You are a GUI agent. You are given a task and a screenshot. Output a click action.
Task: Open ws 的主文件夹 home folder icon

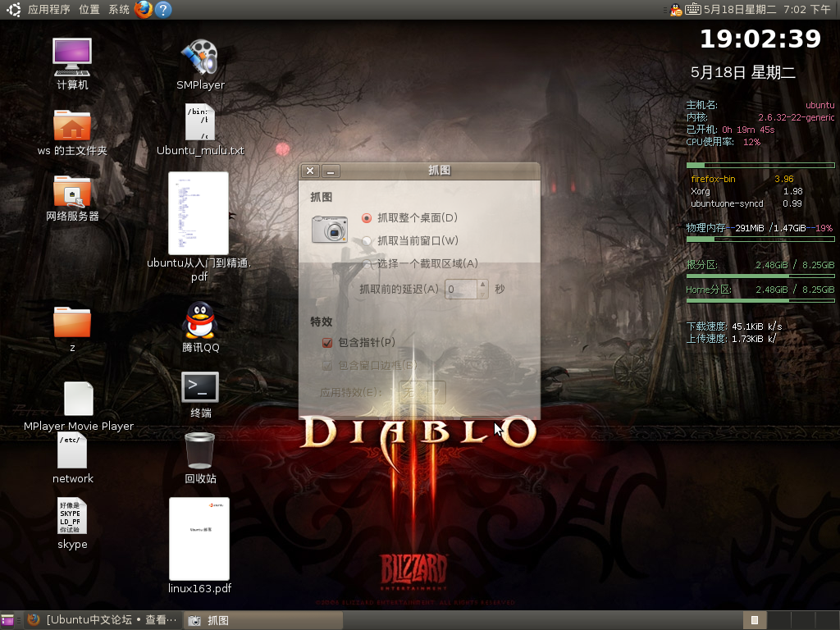(x=72, y=126)
